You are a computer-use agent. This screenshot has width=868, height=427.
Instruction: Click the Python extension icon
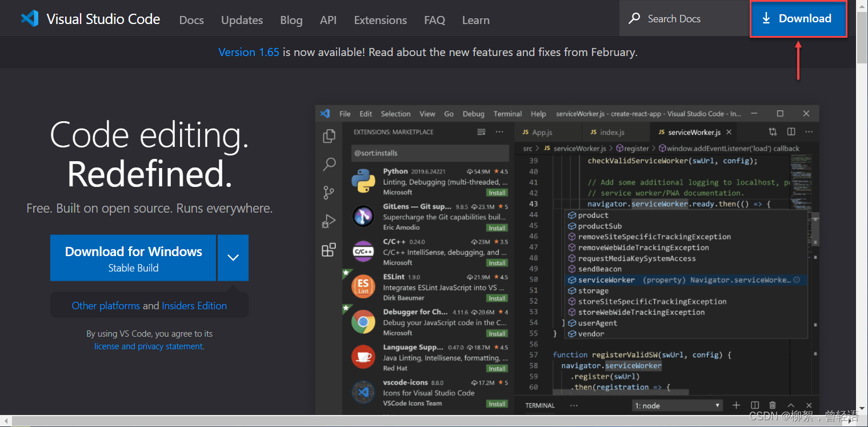point(363,182)
